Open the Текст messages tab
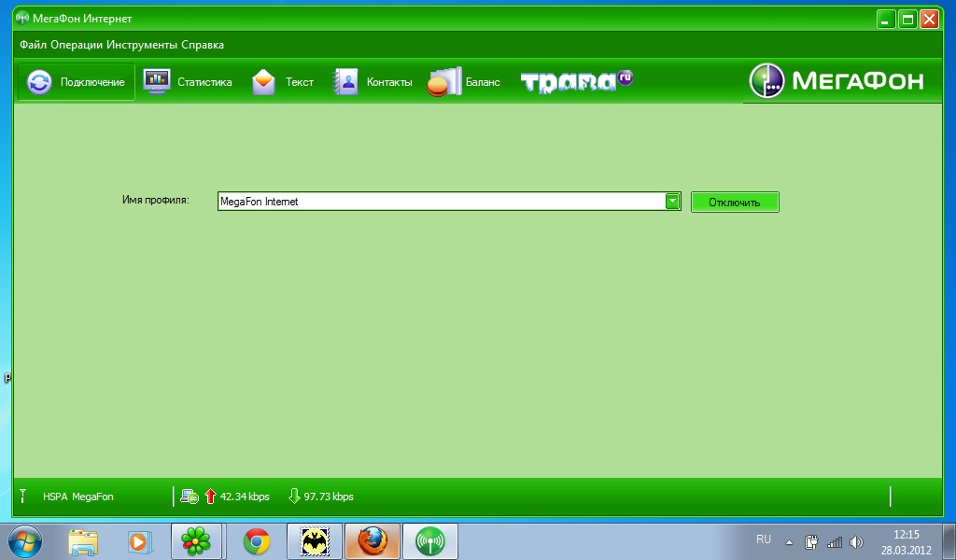 (282, 81)
